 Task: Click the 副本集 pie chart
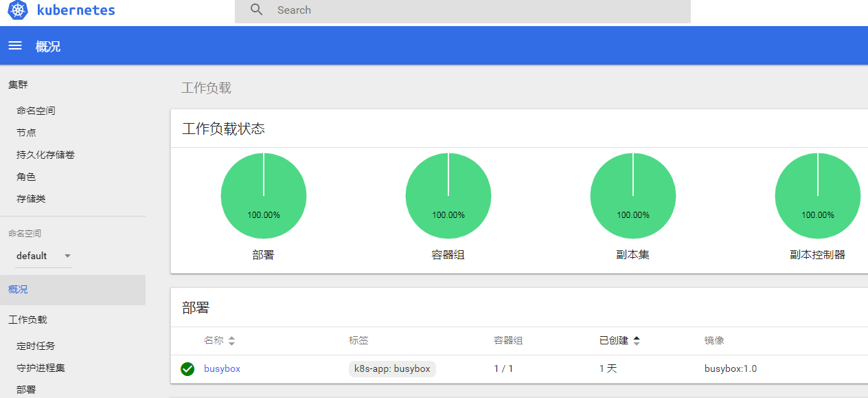(x=633, y=196)
